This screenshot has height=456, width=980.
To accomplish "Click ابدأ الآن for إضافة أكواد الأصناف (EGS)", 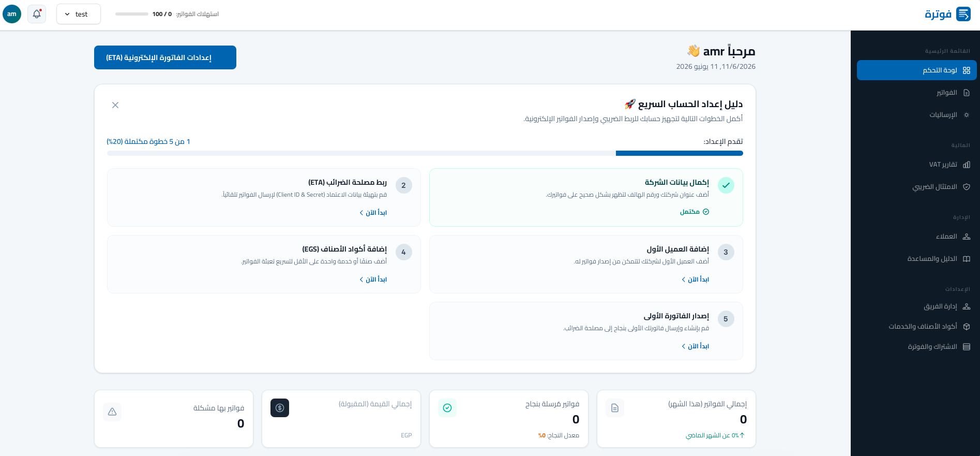I will [x=373, y=280].
